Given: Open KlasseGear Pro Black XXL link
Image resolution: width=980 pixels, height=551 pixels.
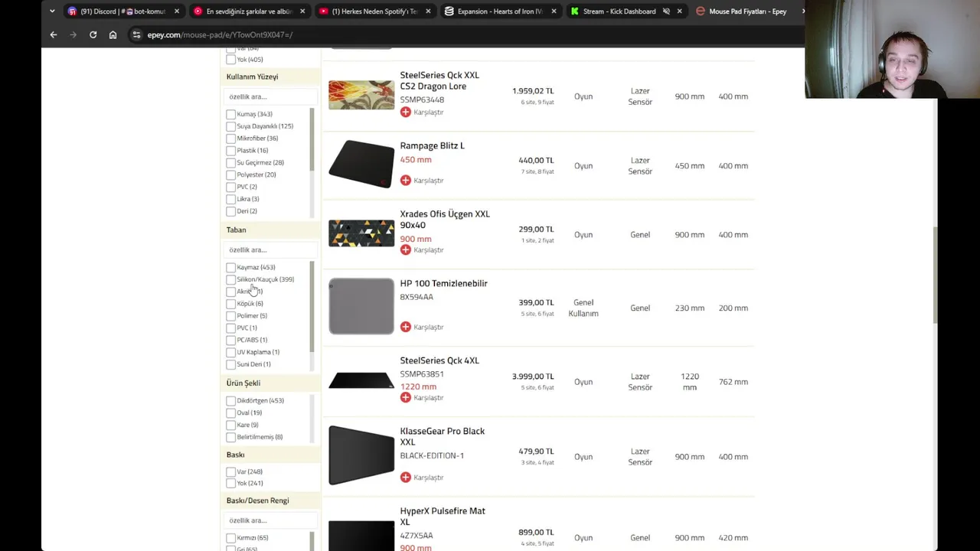Looking at the screenshot, I should (442, 436).
